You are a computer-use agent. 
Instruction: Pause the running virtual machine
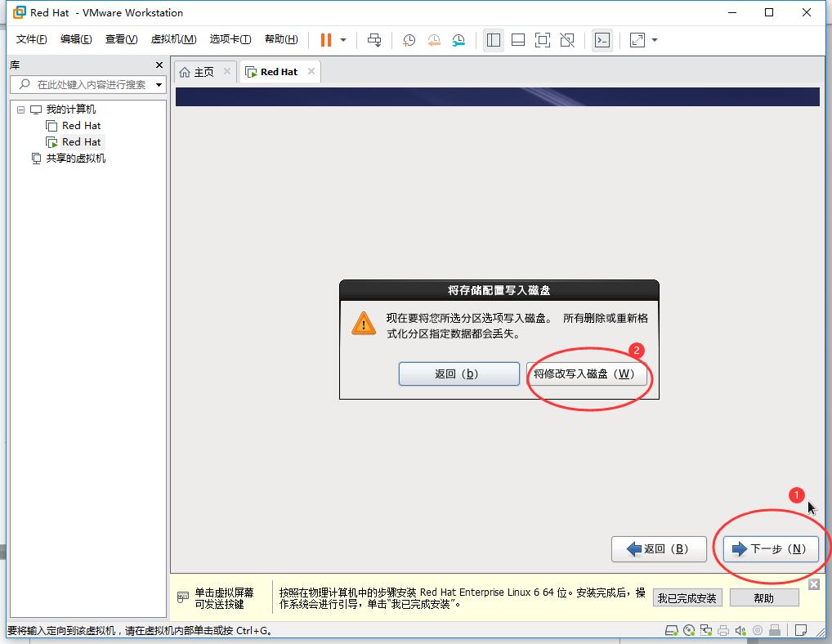(x=326, y=40)
